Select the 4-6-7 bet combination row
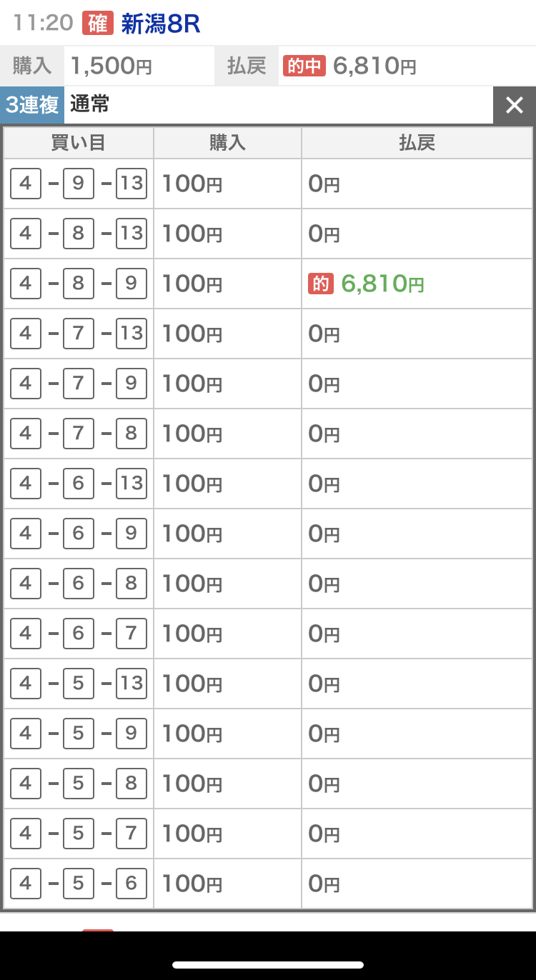The width and height of the screenshot is (536, 980). 79,634
